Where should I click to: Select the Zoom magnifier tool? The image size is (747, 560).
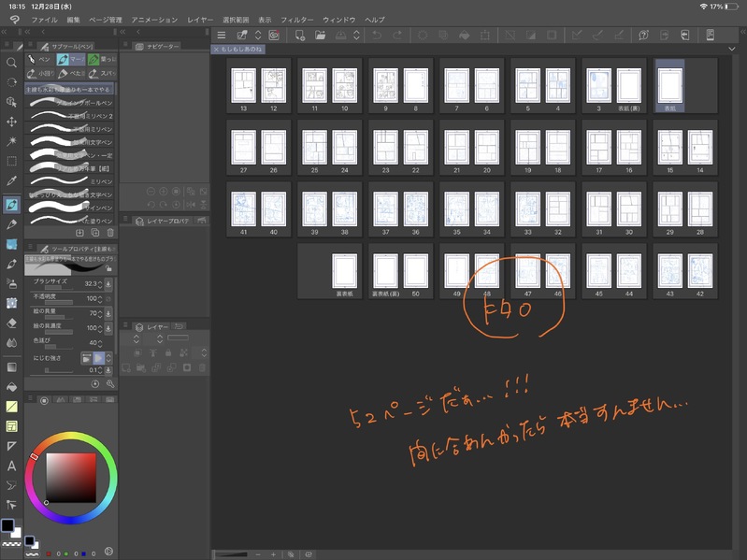tap(11, 63)
